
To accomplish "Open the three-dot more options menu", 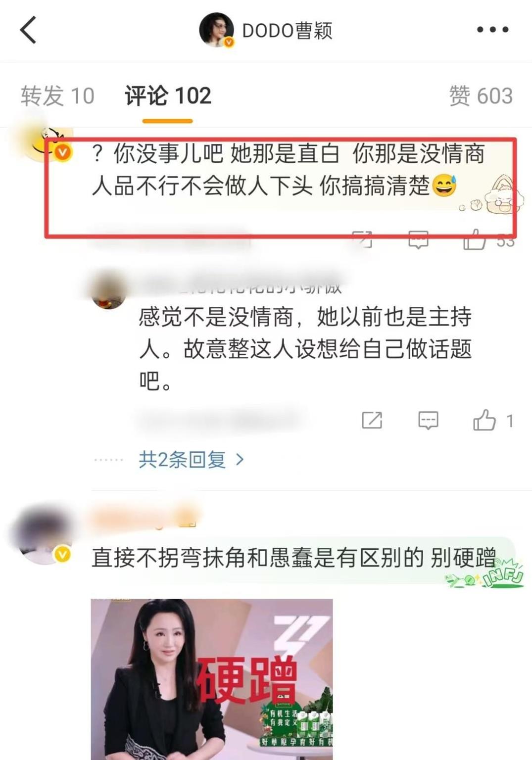I will 492,30.
